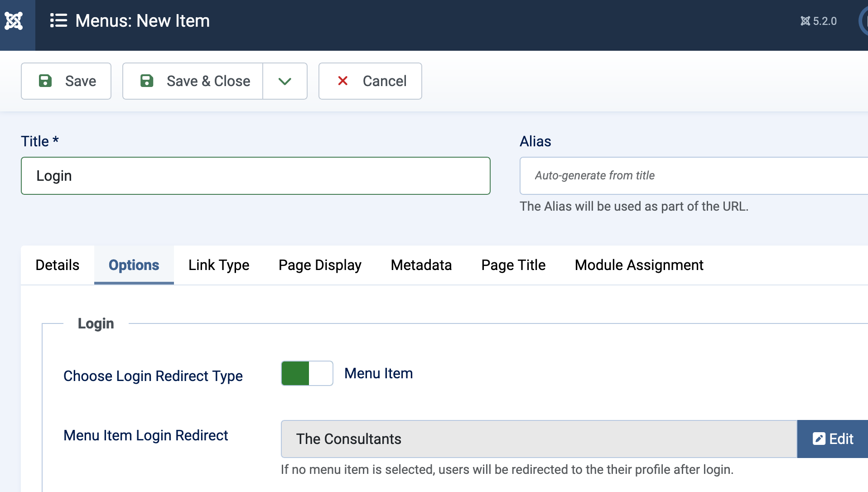Select the Metadata tab

421,265
